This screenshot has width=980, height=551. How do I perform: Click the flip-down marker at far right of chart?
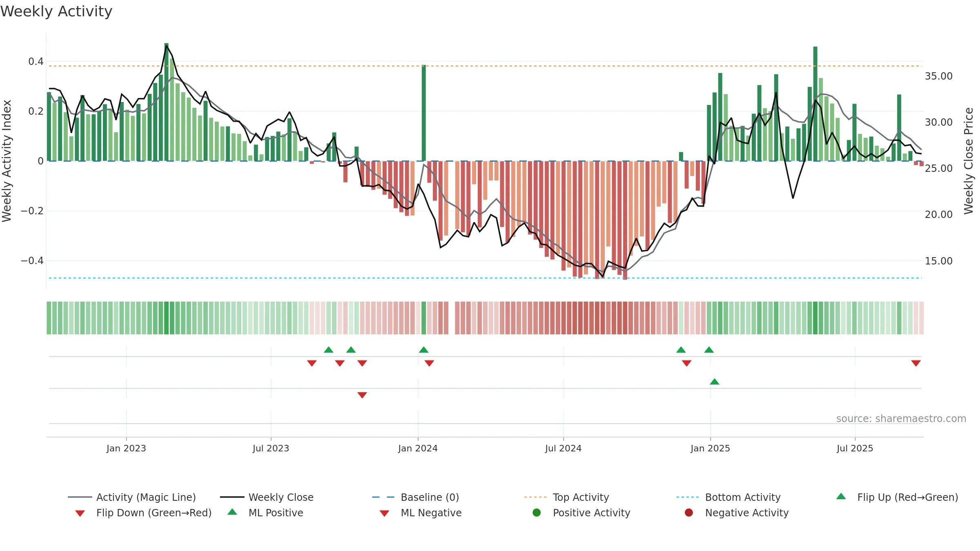tap(916, 363)
